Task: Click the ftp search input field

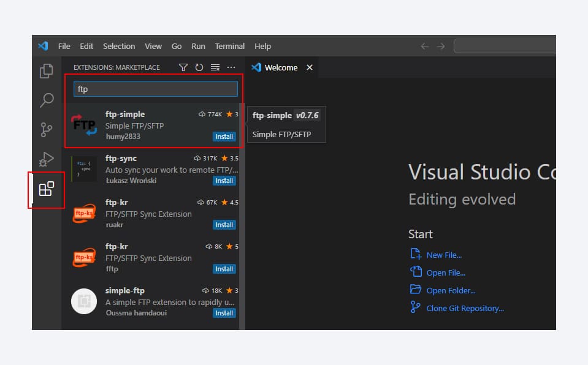Action: click(x=155, y=88)
